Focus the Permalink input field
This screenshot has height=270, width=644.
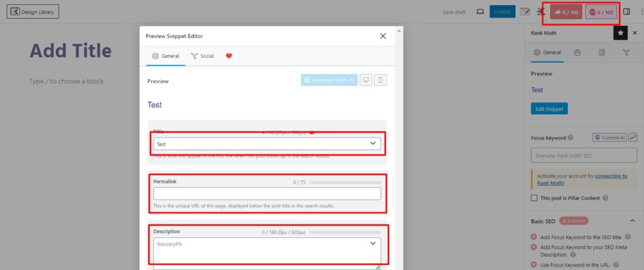pyautogui.click(x=267, y=193)
